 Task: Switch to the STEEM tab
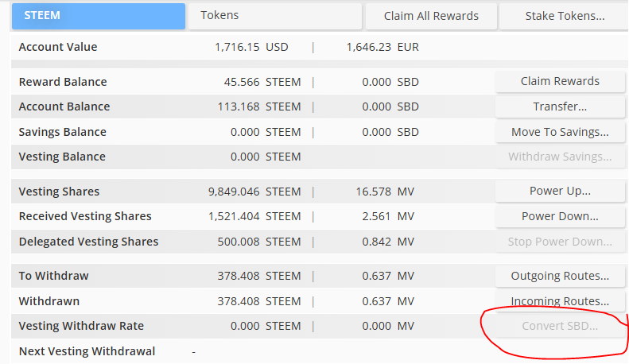99,16
